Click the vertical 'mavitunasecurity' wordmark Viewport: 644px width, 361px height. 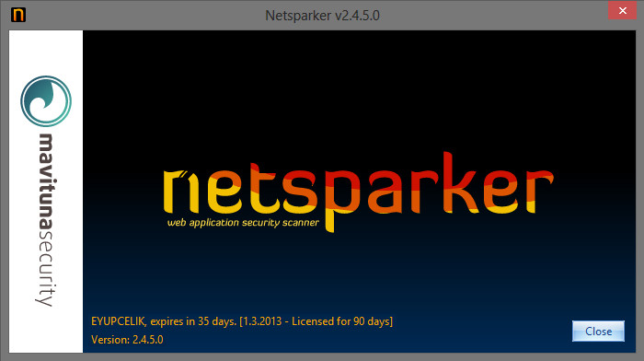coord(46,220)
